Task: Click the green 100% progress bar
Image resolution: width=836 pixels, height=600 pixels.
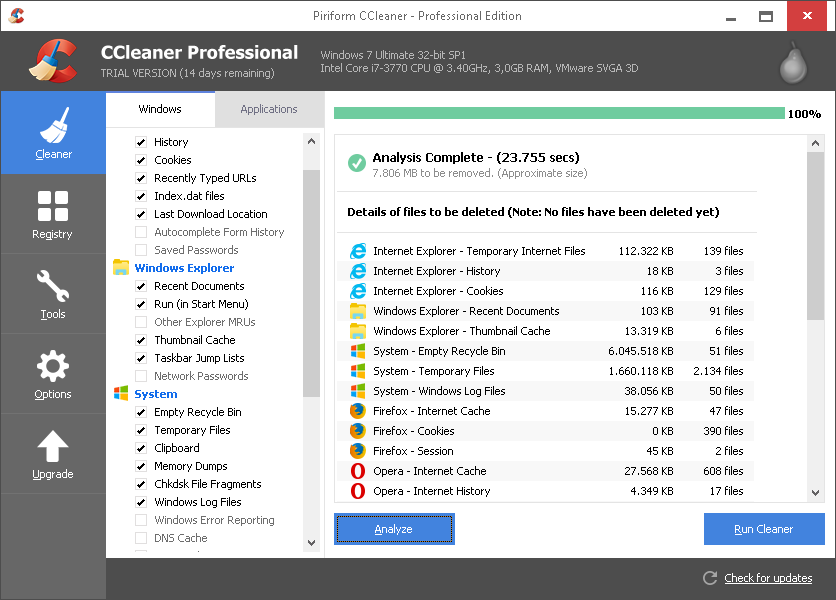Action: [x=559, y=113]
